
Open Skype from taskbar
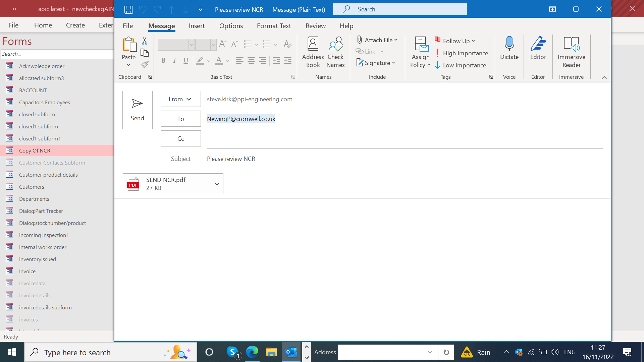coord(233,352)
